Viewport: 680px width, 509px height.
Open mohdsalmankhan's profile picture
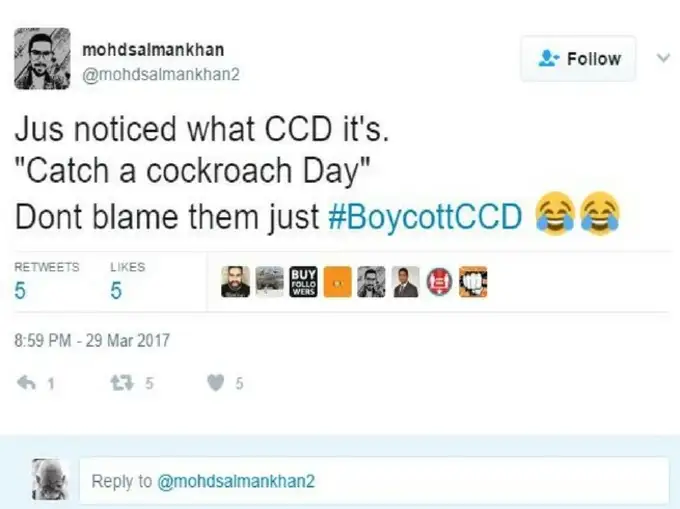coord(42,58)
